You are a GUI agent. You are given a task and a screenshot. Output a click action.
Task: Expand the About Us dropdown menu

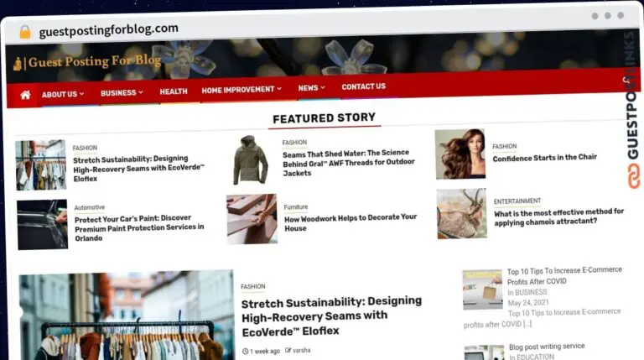tap(62, 94)
